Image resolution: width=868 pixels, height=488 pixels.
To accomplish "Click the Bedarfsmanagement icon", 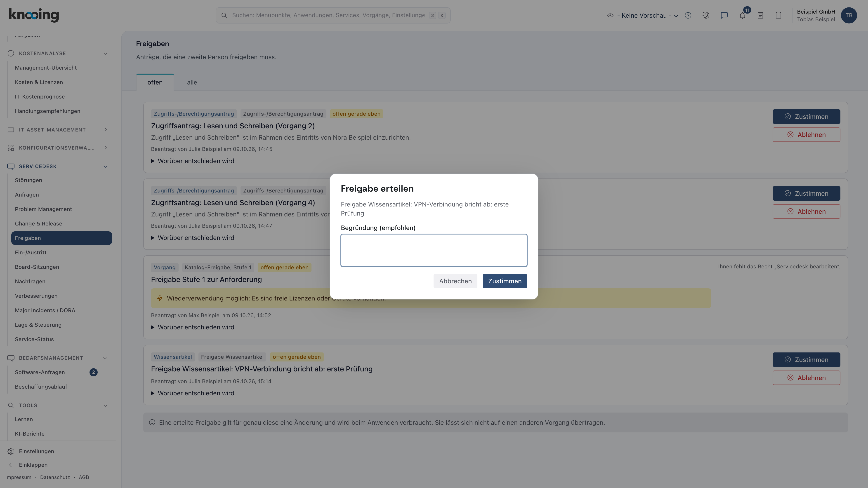I will [11, 358].
